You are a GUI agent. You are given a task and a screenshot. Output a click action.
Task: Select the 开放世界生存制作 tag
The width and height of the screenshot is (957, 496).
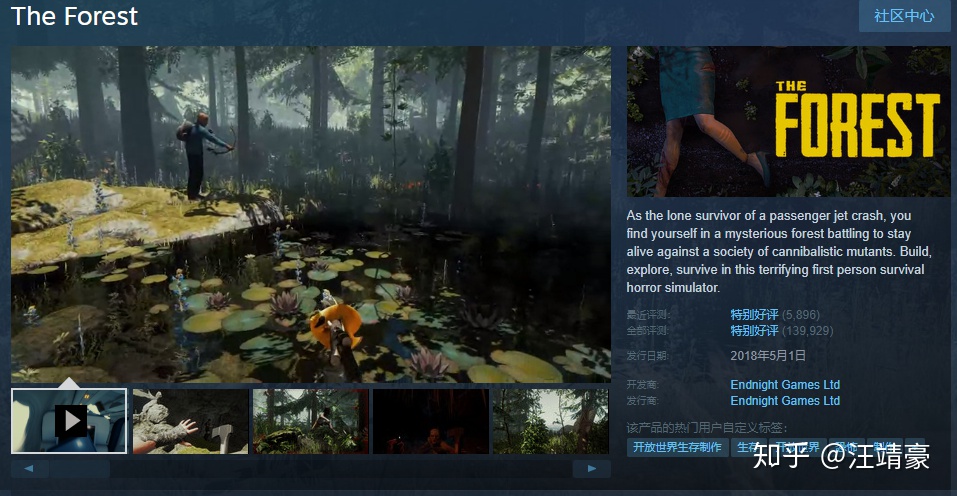pyautogui.click(x=677, y=447)
